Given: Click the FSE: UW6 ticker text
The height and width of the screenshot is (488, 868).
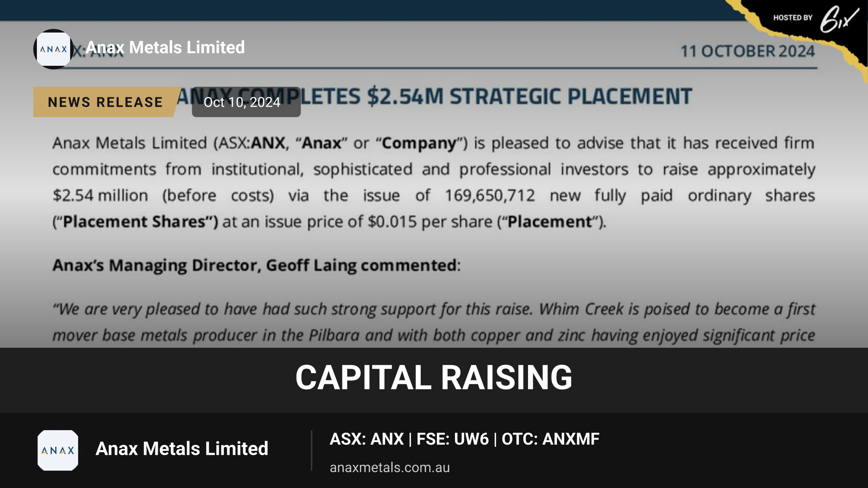Looking at the screenshot, I should pyautogui.click(x=452, y=439).
